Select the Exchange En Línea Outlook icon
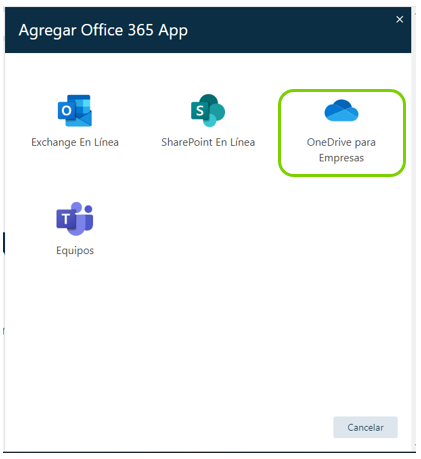This screenshot has height=459, width=421. (x=75, y=111)
